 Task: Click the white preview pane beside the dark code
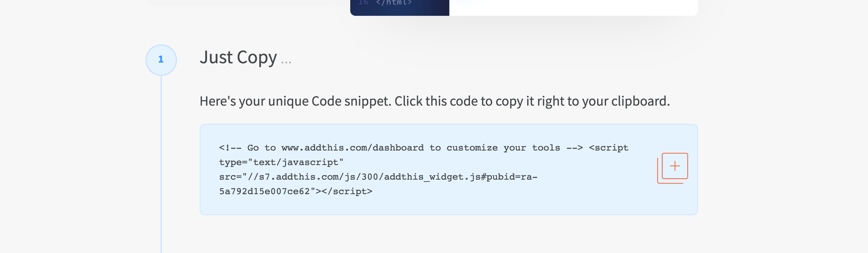[x=573, y=7]
